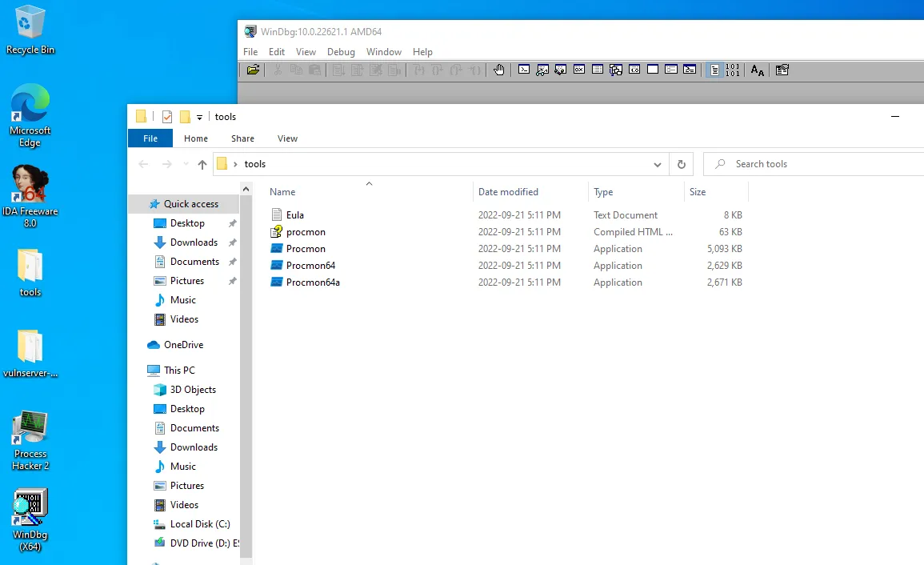Open a source file in WinDbg
Image resolution: width=924 pixels, height=565 pixels.
[253, 70]
